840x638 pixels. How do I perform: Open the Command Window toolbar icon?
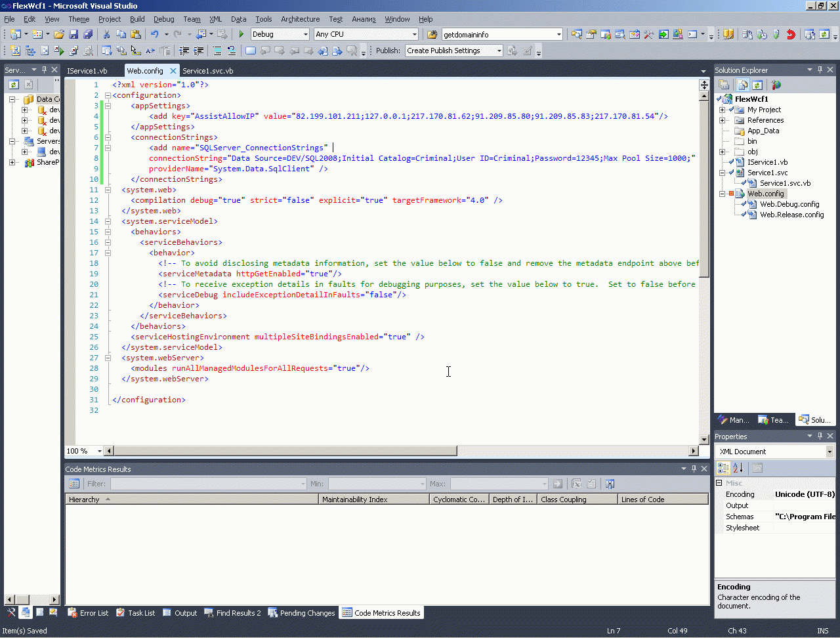coord(692,34)
